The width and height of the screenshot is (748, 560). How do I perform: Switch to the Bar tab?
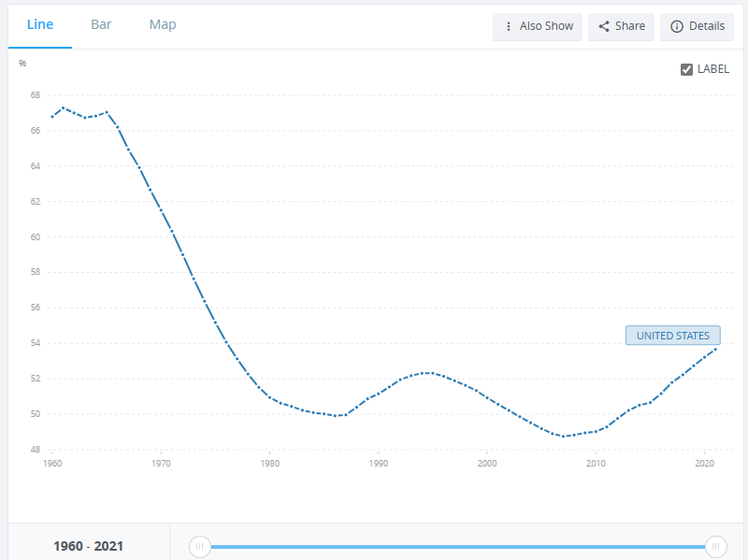pos(101,25)
